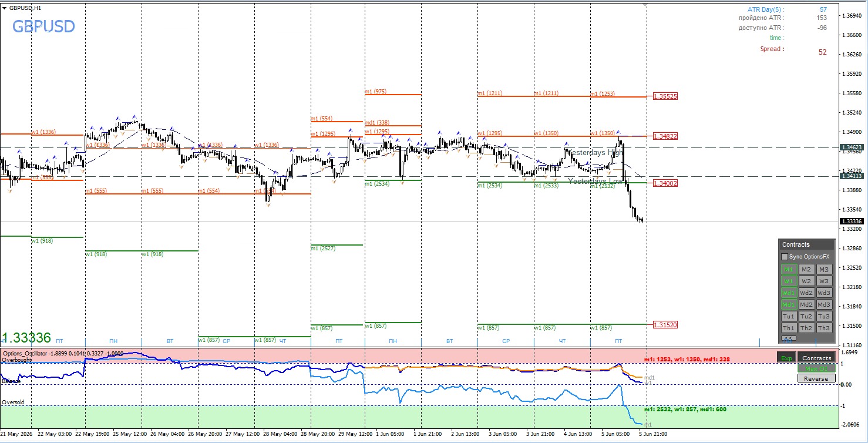Toggle the Md1 contract button
Image resolution: width=868 pixels, height=443 pixels.
click(789, 305)
